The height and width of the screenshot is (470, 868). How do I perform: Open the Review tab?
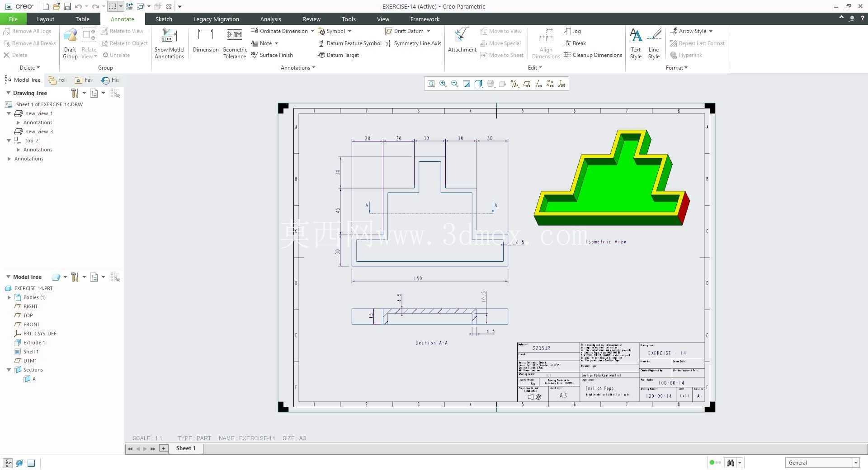click(x=311, y=19)
